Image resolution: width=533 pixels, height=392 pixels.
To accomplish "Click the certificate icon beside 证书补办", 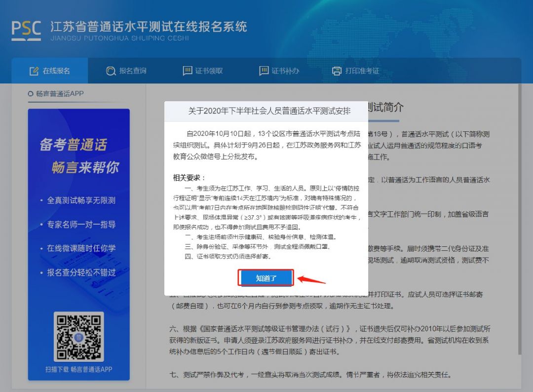I will click(x=264, y=71).
